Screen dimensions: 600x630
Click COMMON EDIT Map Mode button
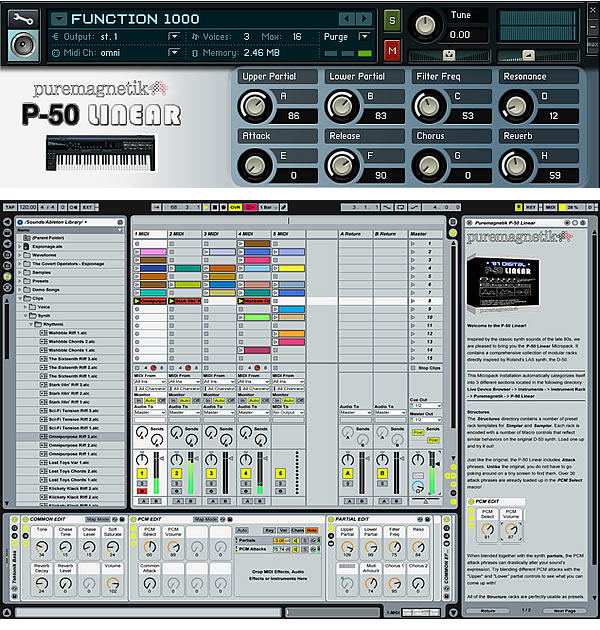pos(98,519)
